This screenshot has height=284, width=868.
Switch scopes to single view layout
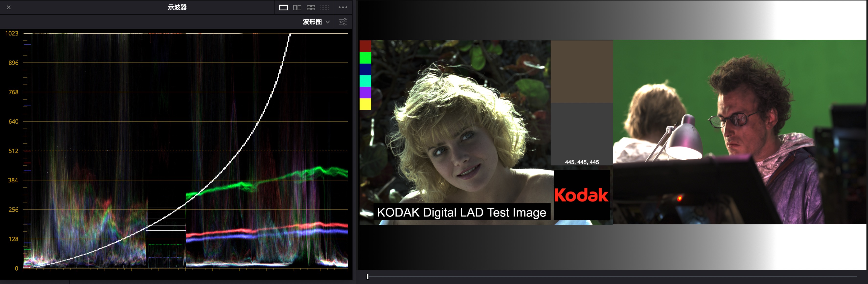pos(283,7)
